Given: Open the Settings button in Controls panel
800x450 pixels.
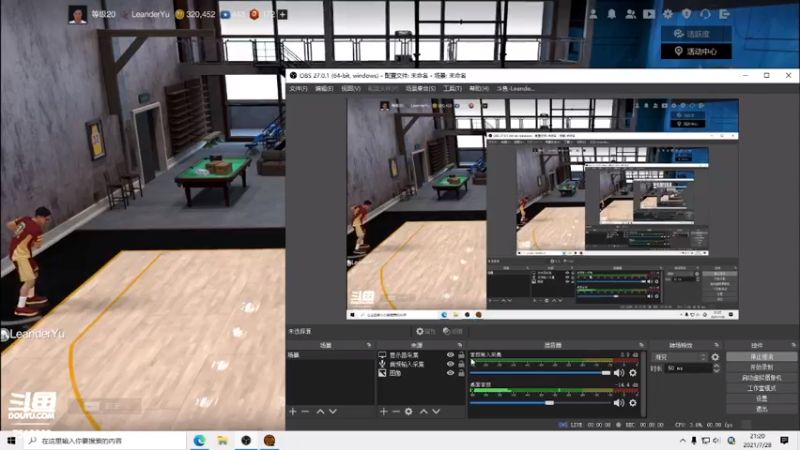Looking at the screenshot, I should (x=761, y=398).
